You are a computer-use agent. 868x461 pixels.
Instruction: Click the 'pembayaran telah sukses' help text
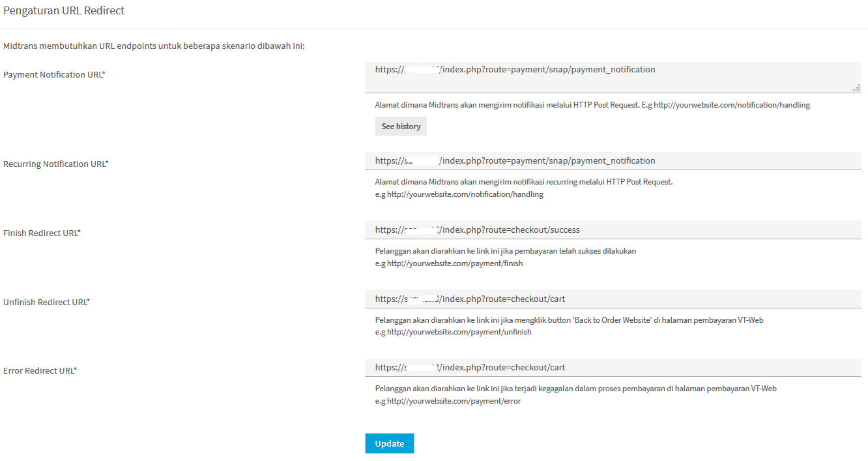[x=505, y=251]
